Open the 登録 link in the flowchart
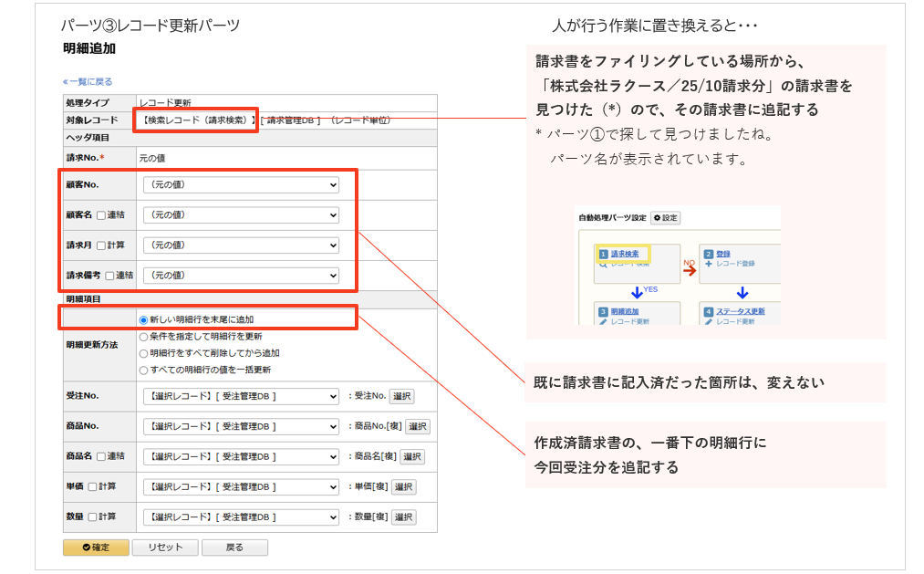The image size is (924, 574). (723, 252)
